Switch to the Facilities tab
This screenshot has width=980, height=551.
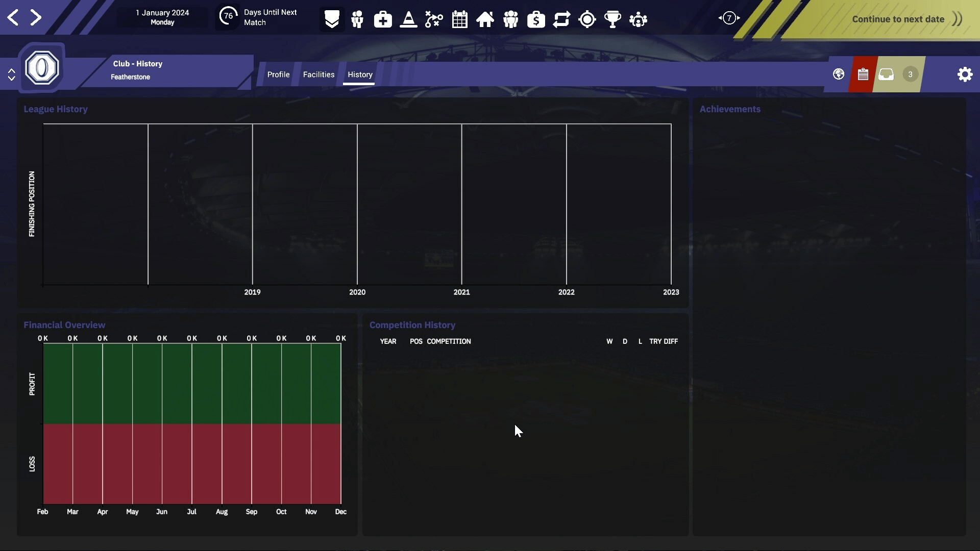[318, 74]
